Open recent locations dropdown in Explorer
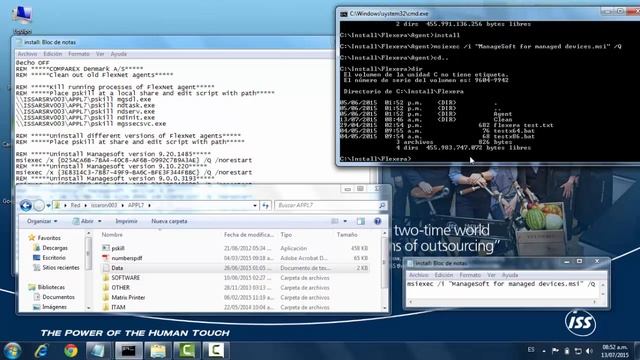The width and height of the screenshot is (640, 360). tap(49, 205)
